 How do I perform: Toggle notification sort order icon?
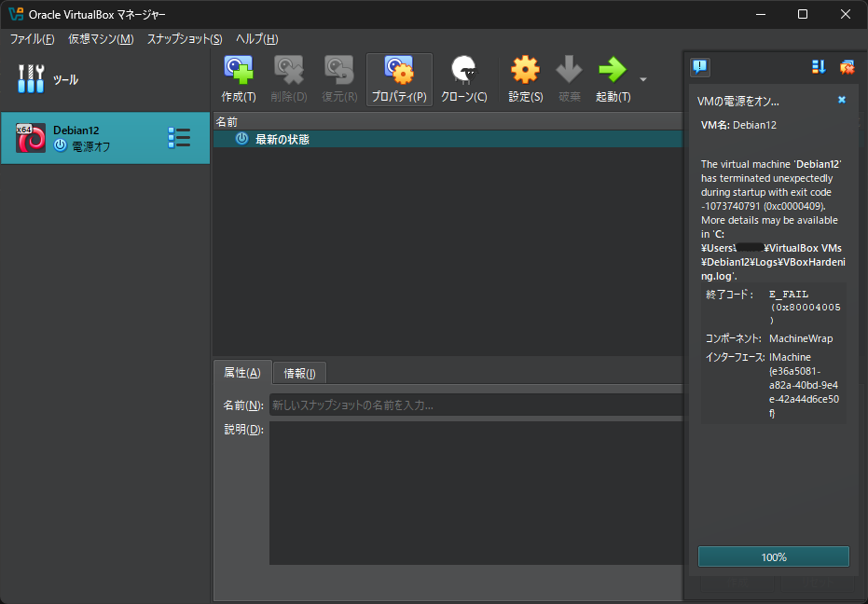tap(819, 67)
